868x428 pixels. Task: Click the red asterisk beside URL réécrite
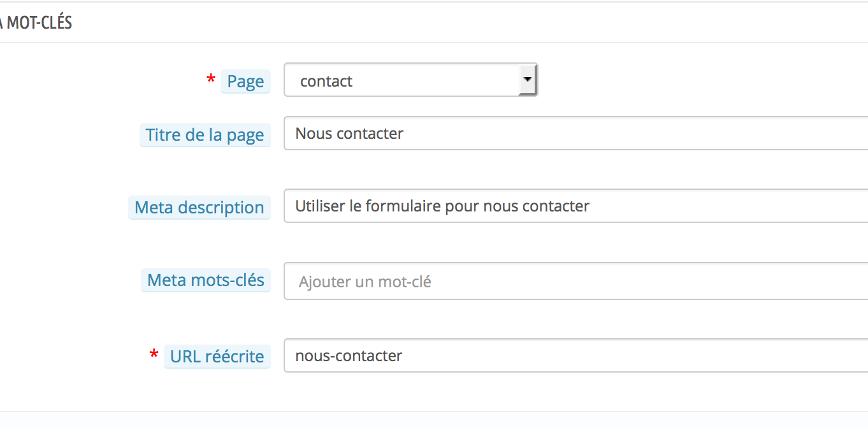click(x=154, y=355)
